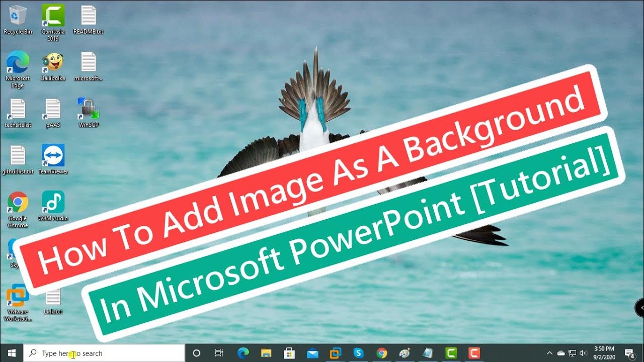Select the Camtasia 2019 desktop shortcut

coord(53,23)
